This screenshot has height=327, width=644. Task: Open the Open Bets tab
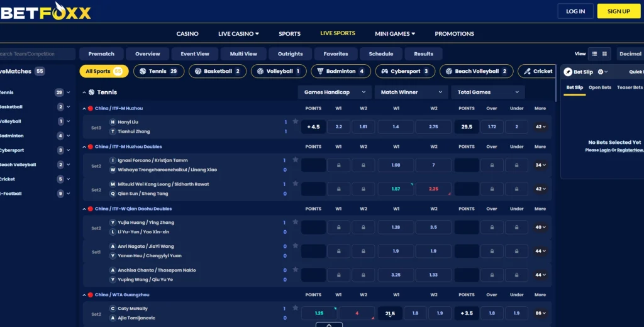[x=599, y=87]
